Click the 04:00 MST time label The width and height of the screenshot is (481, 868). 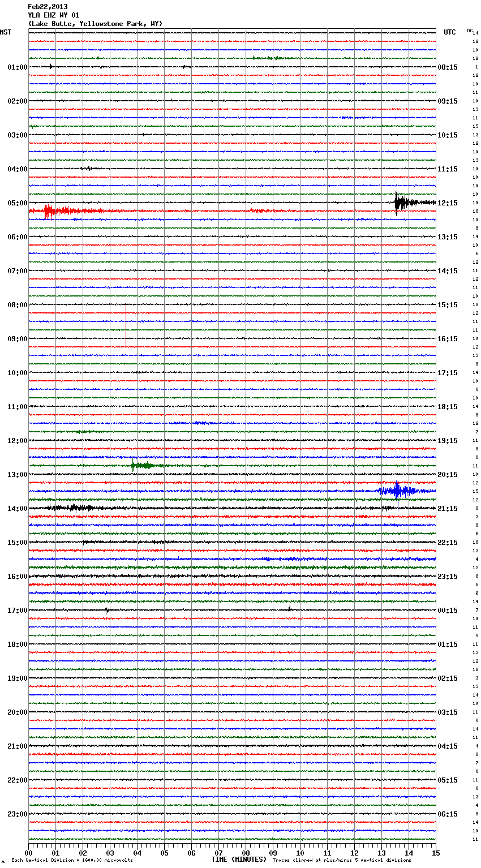pos(18,169)
